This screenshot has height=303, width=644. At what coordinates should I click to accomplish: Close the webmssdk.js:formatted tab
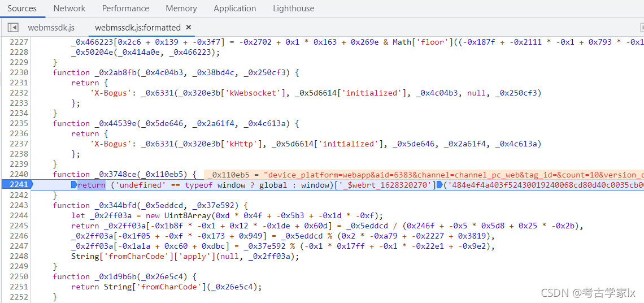pos(189,28)
